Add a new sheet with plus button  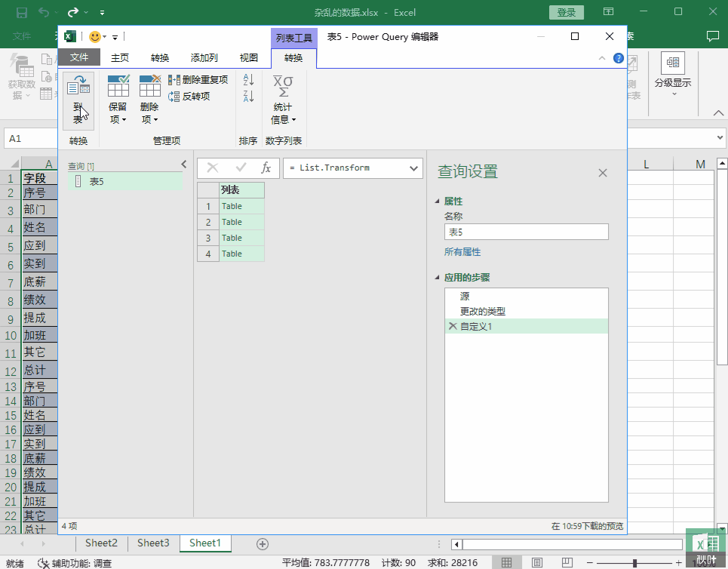point(263,544)
